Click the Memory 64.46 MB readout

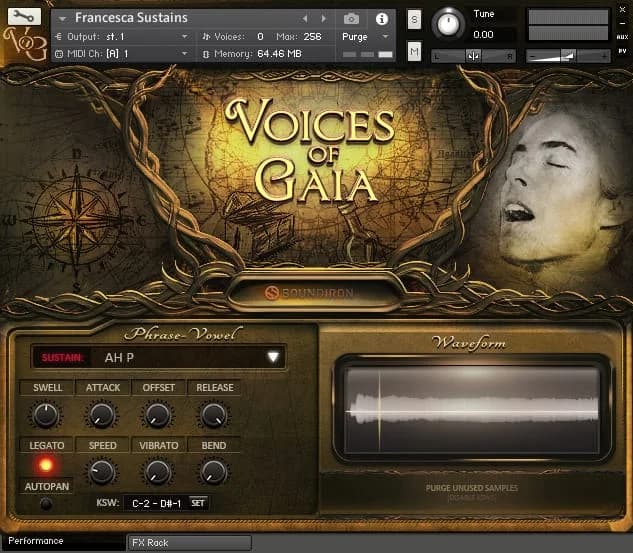[x=279, y=54]
